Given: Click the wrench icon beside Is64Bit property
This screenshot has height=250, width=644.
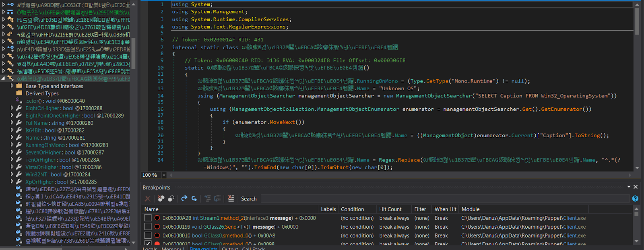Looking at the screenshot, I should pyautogui.click(x=19, y=130).
